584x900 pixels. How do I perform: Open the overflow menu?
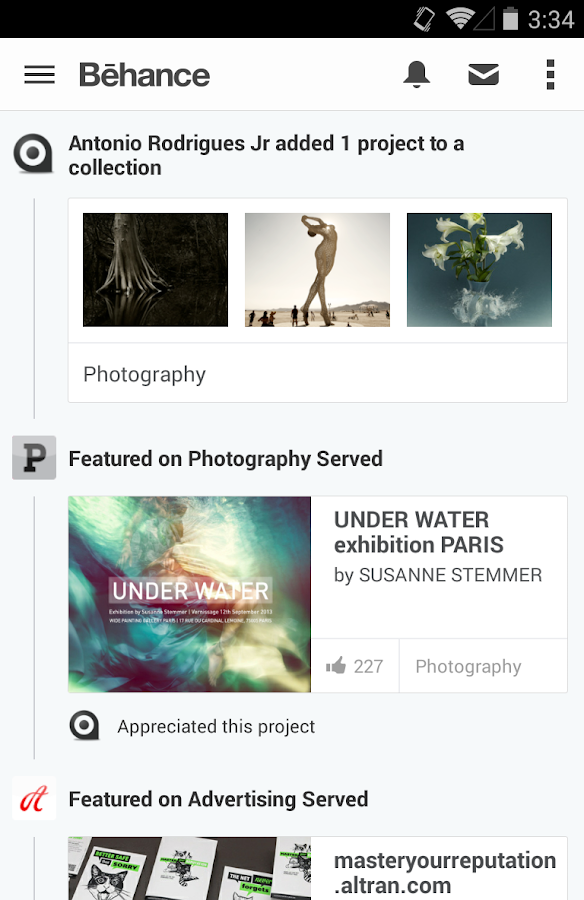(550, 73)
